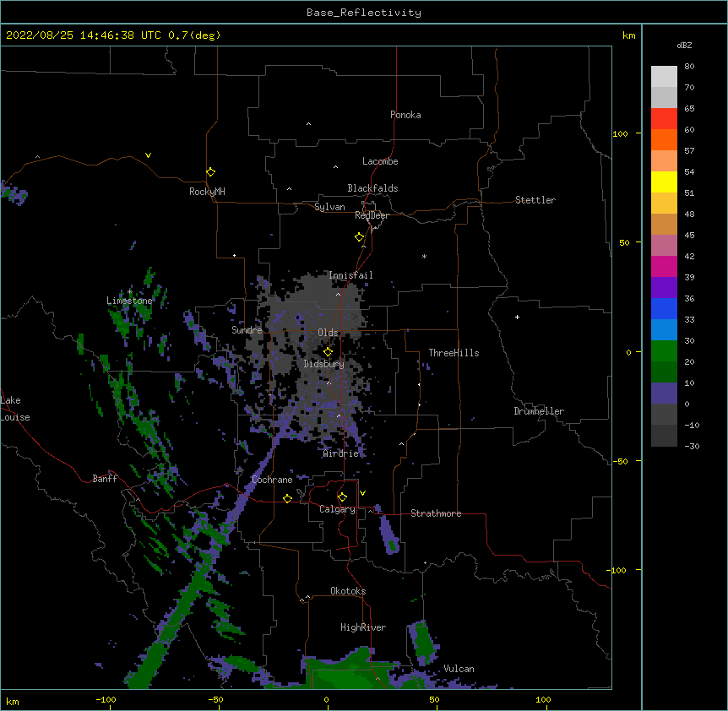The height and width of the screenshot is (711, 728).
Task: Select the yellow diamond marker between Olds and Didsbury
Action: [x=328, y=352]
